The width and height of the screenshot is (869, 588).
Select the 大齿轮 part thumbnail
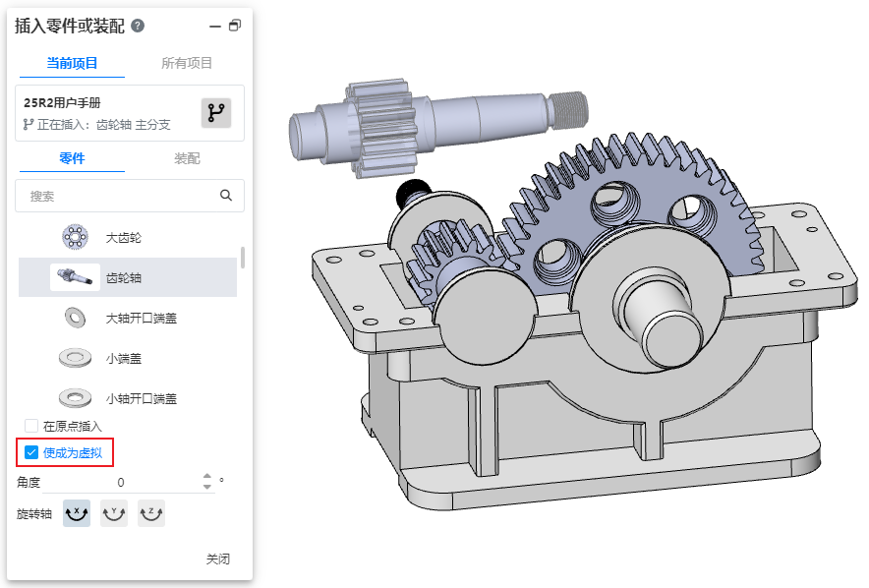point(76,237)
